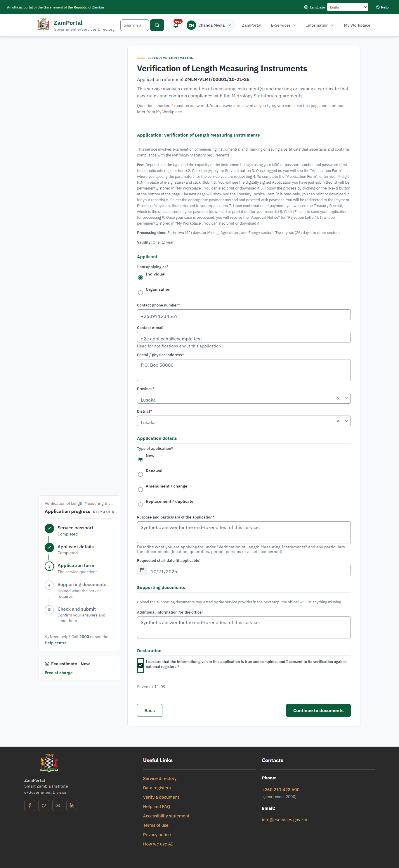Focus the header search input
This screenshot has height=868, width=399.
tap(135, 25)
